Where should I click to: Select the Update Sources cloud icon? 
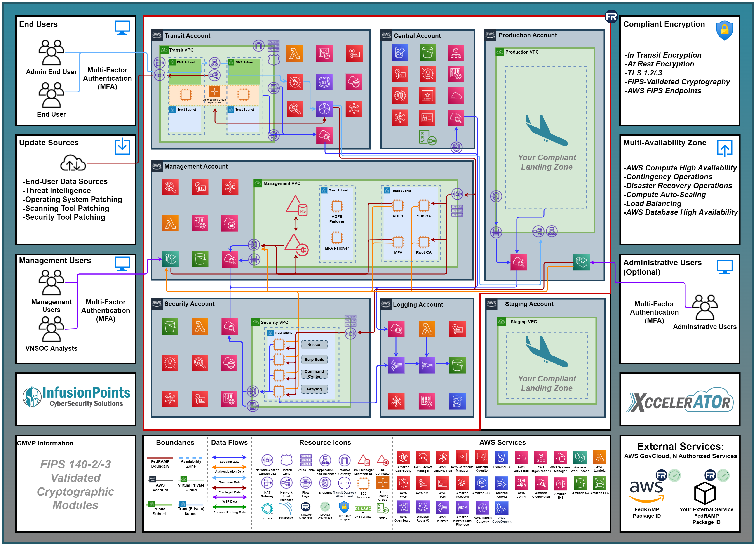[x=73, y=163]
